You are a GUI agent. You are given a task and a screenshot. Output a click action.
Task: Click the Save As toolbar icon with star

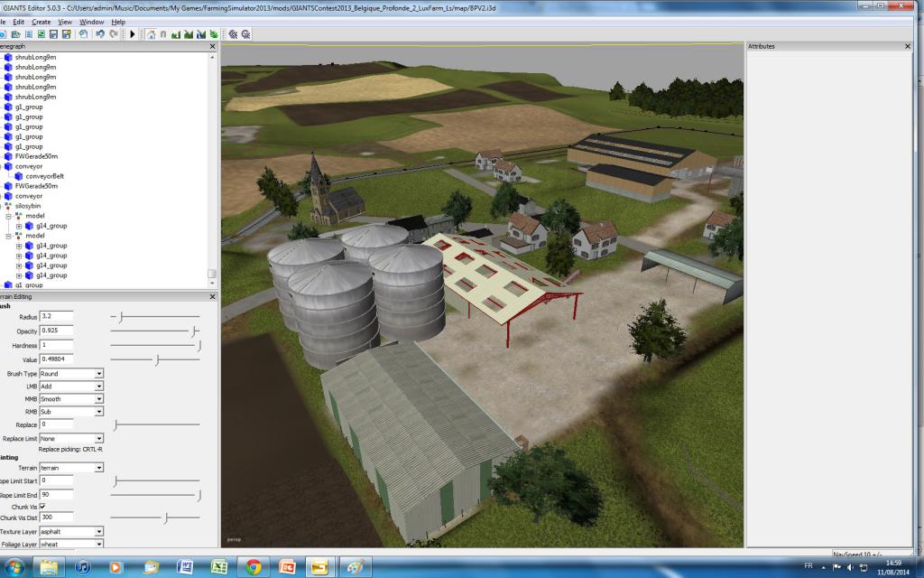(x=67, y=34)
